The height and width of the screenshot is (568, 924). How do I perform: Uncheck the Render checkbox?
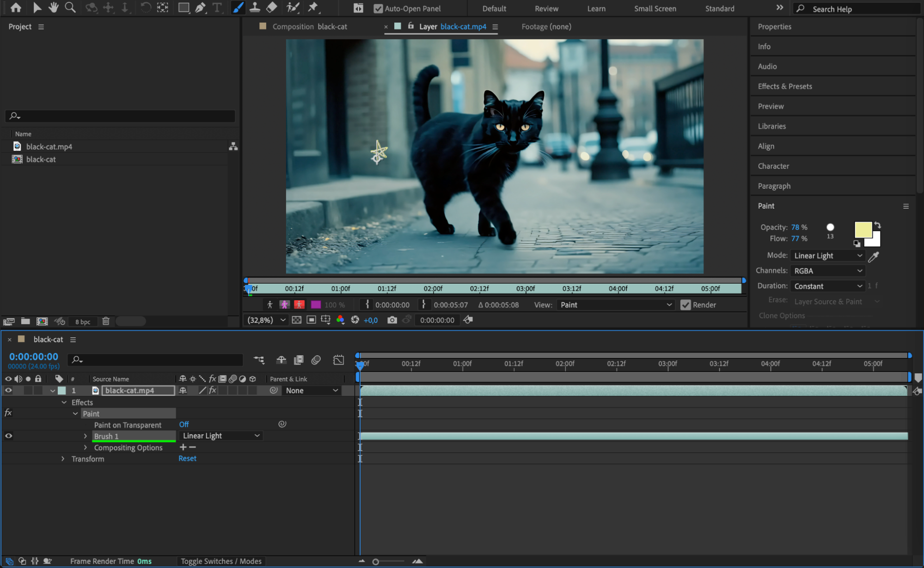[685, 305]
